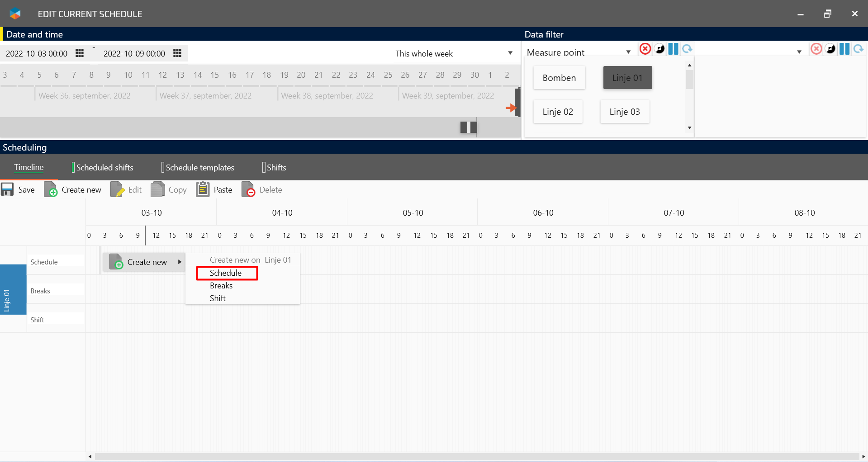Open the Measure point dropdown

(628, 52)
